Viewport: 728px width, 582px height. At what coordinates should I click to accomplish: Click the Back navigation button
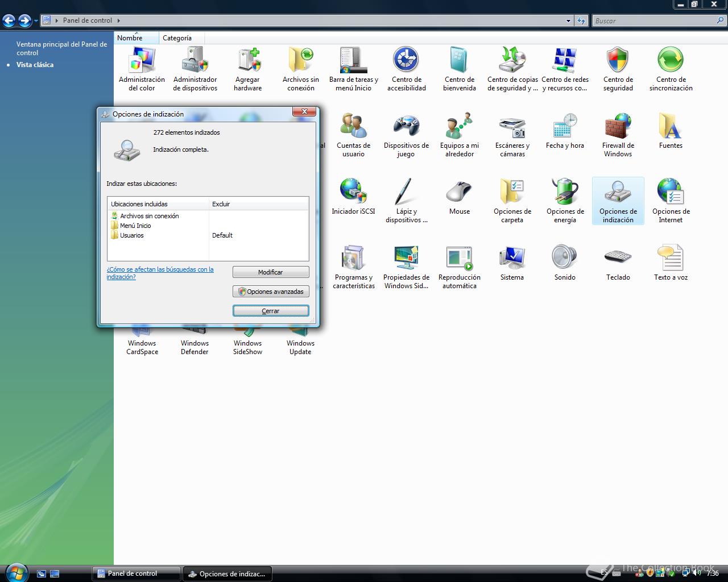coord(9,21)
